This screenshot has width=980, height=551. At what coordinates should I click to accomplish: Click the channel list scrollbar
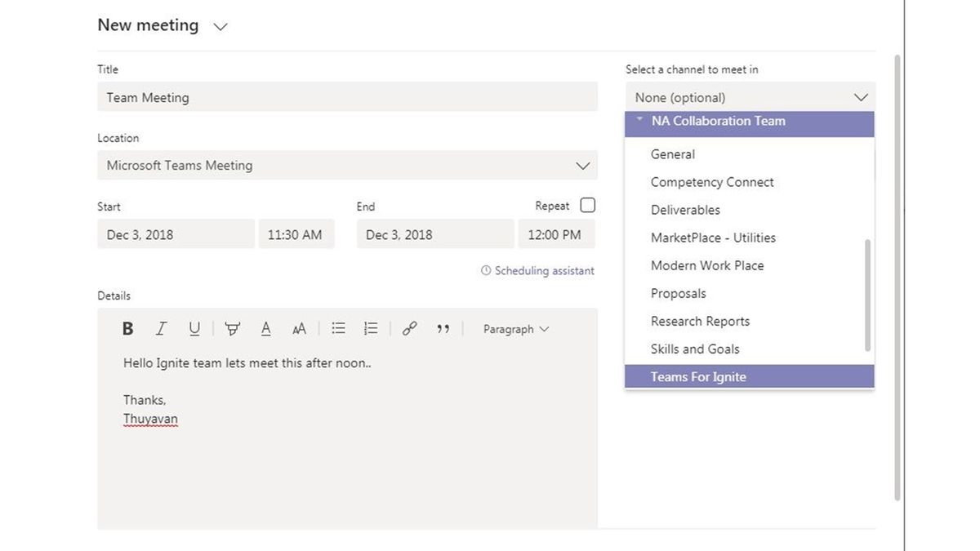[x=867, y=295]
